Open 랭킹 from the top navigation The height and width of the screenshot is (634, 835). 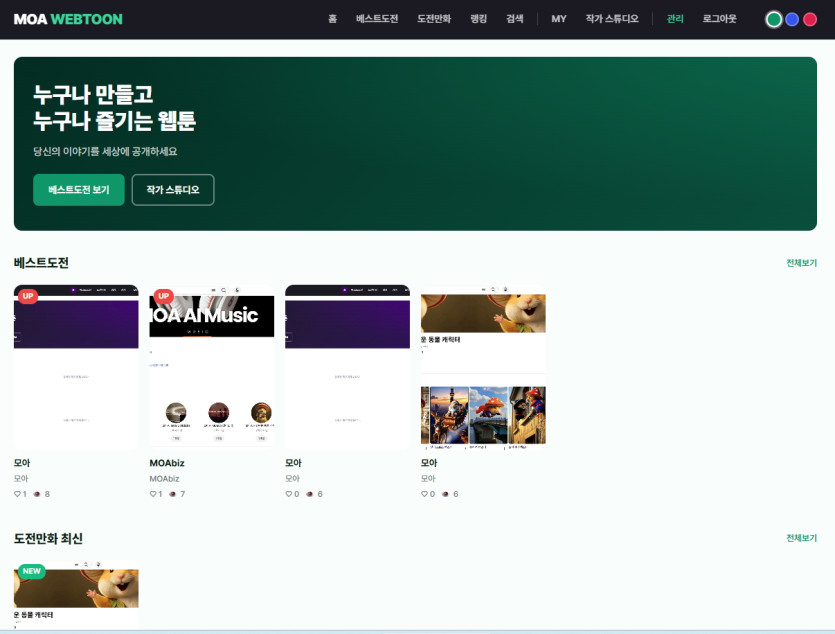[478, 19]
